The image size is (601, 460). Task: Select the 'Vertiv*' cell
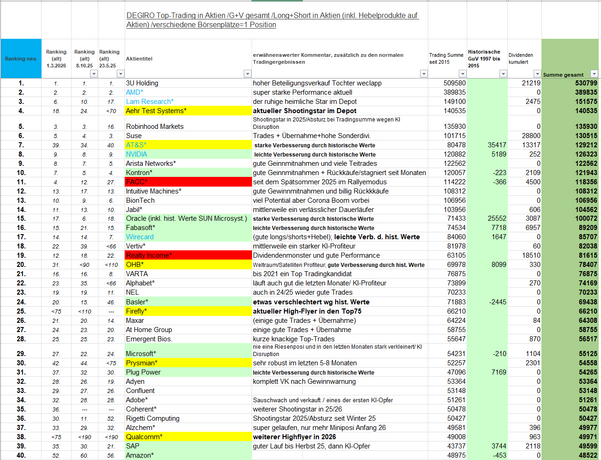(188, 246)
